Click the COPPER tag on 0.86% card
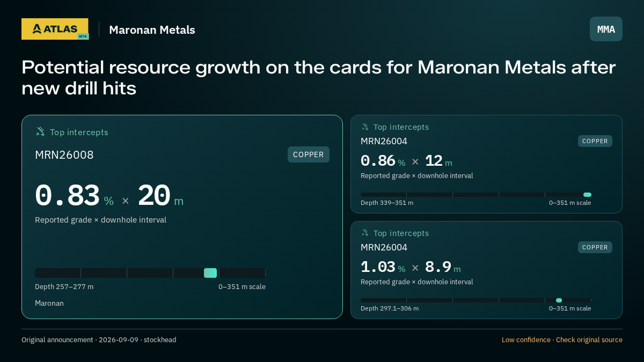 tap(595, 141)
